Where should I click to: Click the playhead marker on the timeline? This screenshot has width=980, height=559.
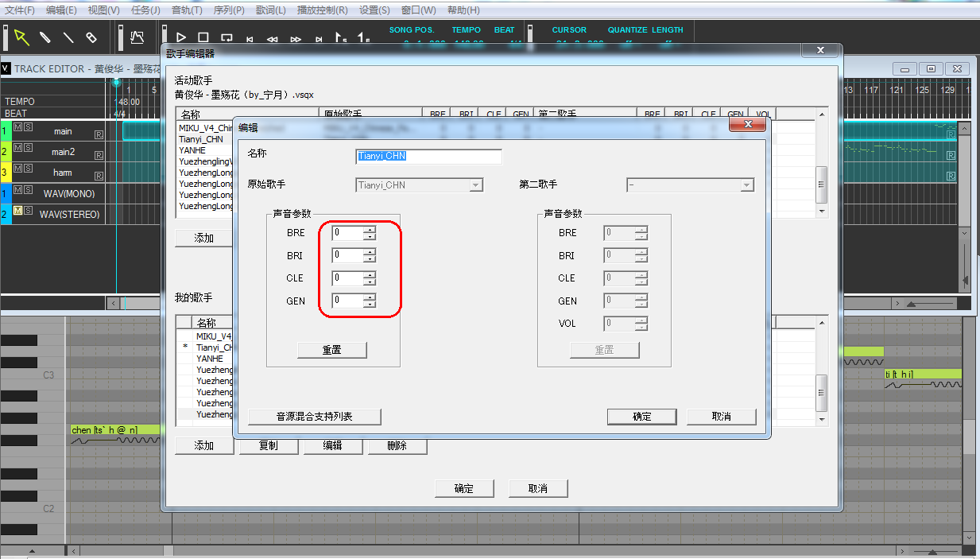pyautogui.click(x=116, y=82)
